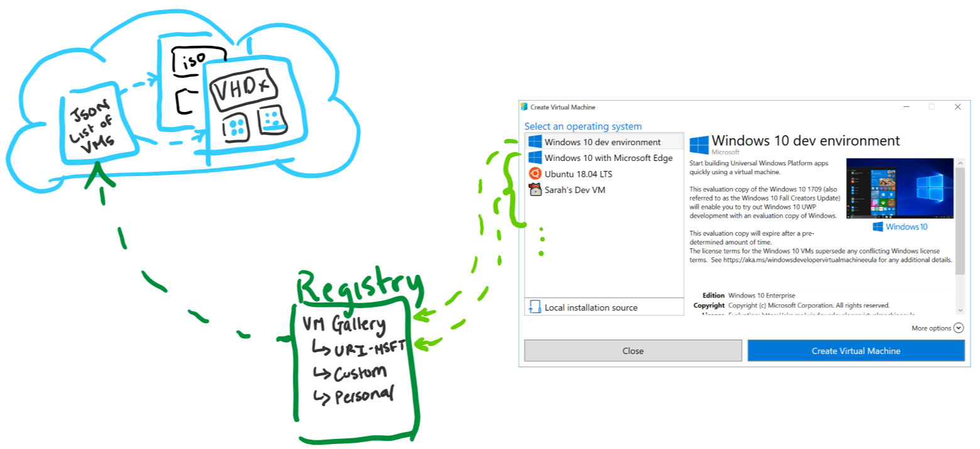Image resolution: width=980 pixels, height=449 pixels.
Task: Select Windows 10 dev environment list entry
Action: [x=604, y=142]
